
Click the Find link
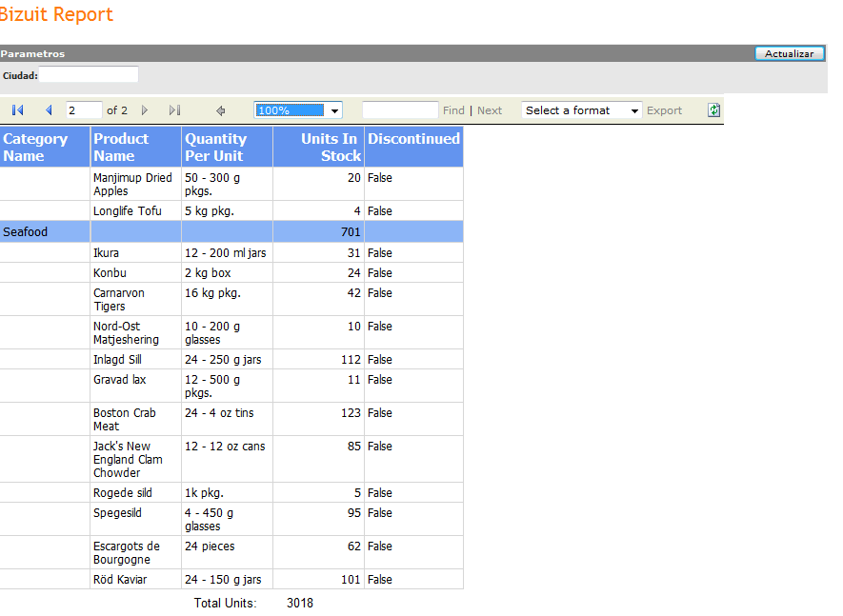click(453, 110)
